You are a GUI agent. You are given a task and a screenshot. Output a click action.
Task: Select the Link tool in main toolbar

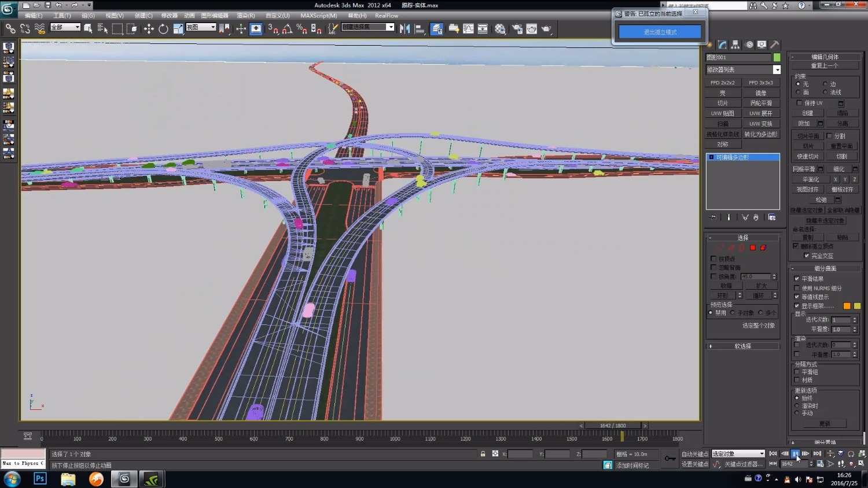tap(10, 28)
